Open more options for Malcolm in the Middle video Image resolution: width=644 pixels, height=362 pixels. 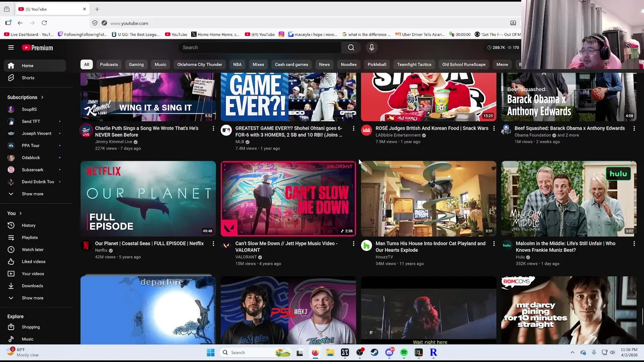[634, 244]
